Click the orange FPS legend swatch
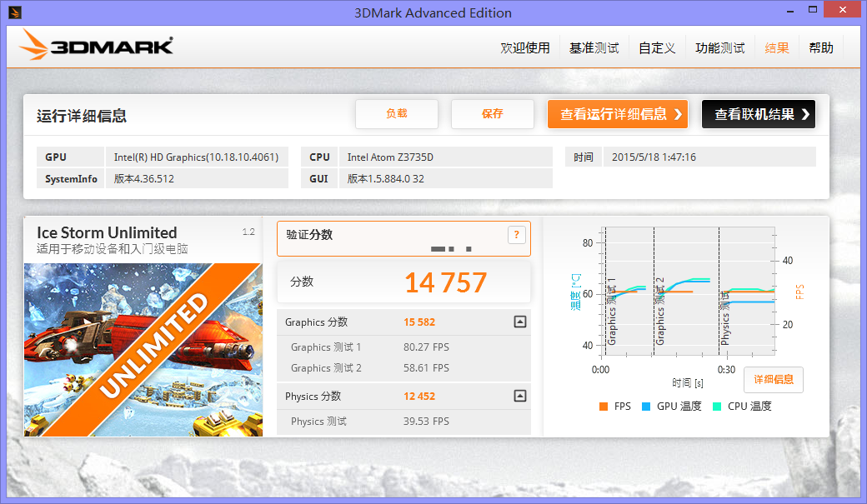The image size is (867, 504). [x=604, y=407]
